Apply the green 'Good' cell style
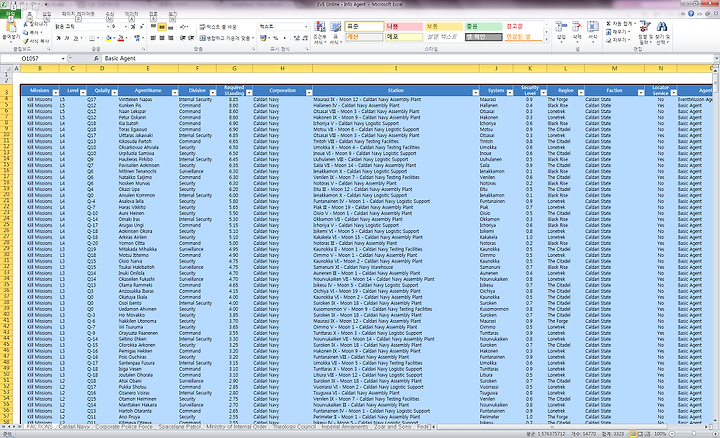Image resolution: width=720 pixels, height=438 pixels. tap(484, 27)
